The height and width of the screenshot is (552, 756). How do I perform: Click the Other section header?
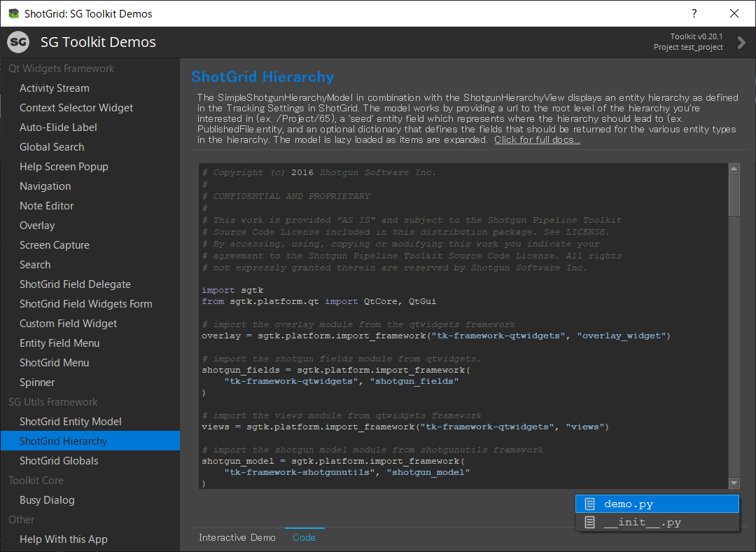(21, 520)
